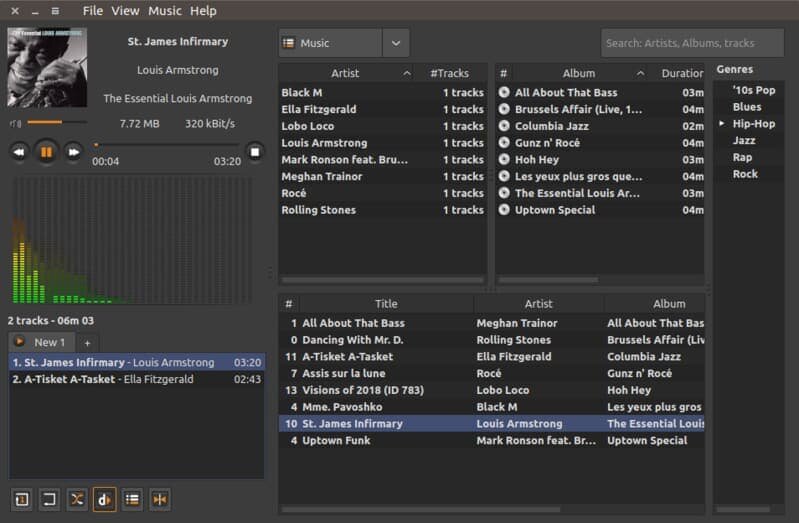Toggle sort order arrow on Artist column header
Image resolution: width=799 pixels, height=523 pixels.
coord(407,73)
